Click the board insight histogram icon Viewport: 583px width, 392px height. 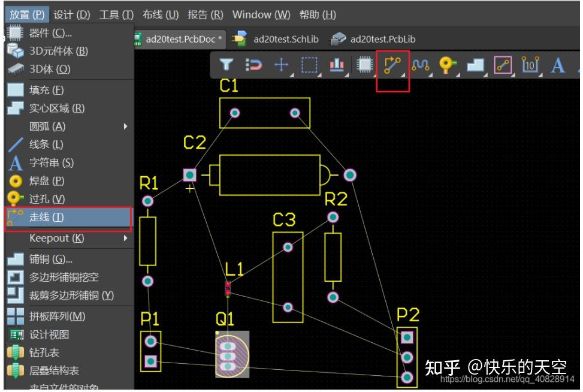coord(337,65)
